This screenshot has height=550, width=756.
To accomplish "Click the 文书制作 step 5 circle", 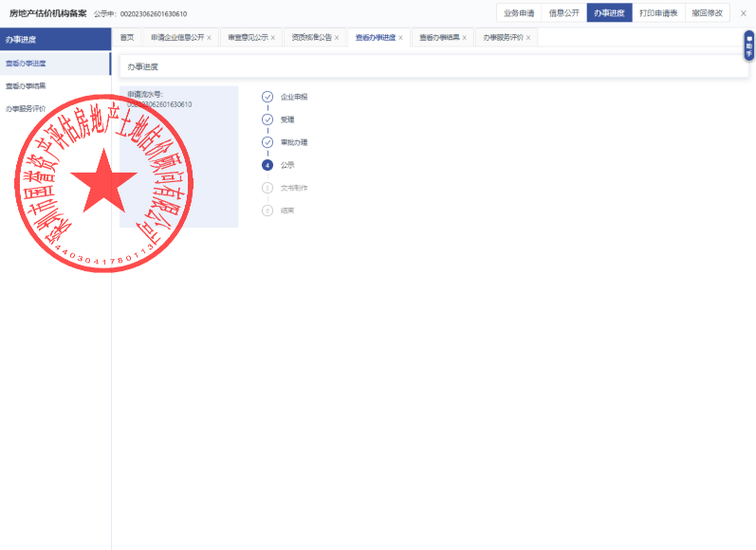I will 267,188.
